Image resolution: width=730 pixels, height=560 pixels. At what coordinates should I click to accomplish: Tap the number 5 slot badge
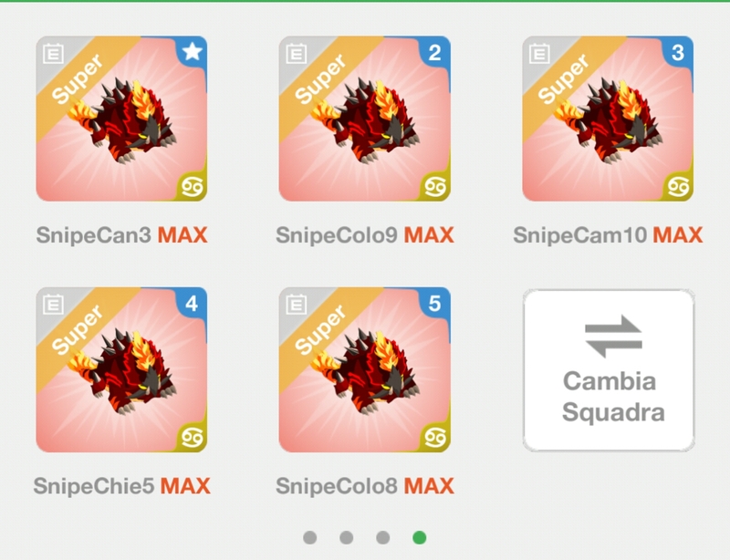click(x=435, y=304)
